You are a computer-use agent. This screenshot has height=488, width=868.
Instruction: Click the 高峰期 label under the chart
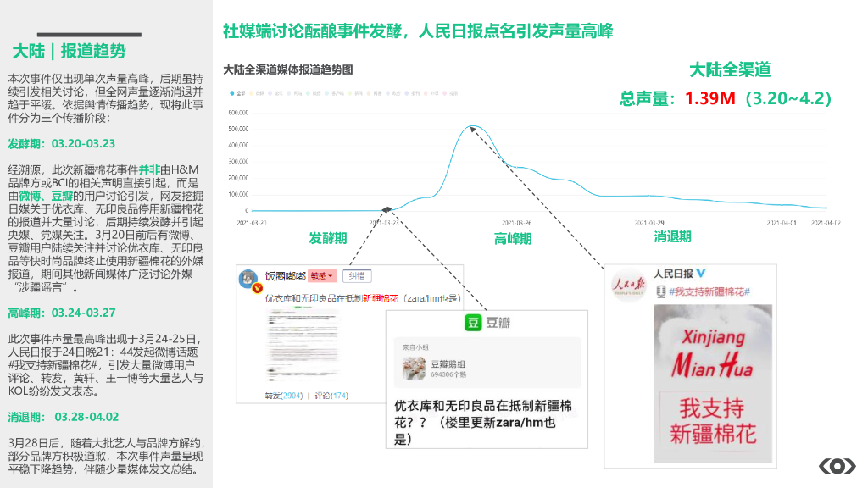(x=513, y=239)
